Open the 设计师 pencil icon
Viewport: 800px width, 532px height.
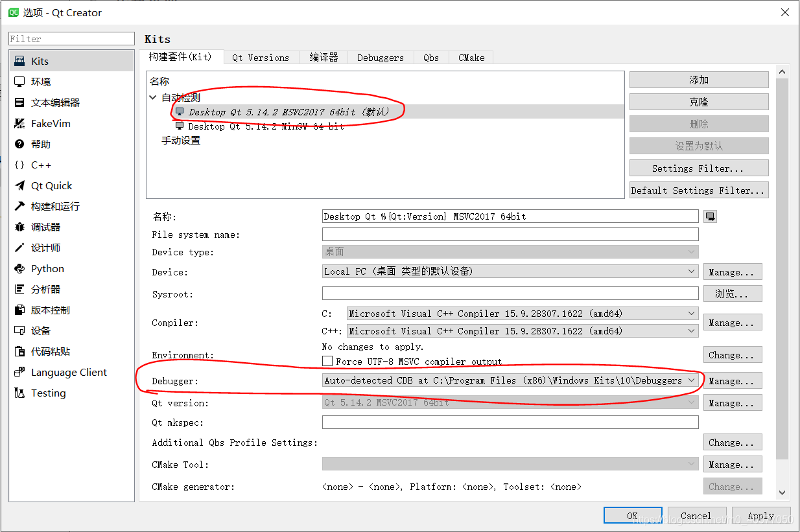pyautogui.click(x=19, y=248)
